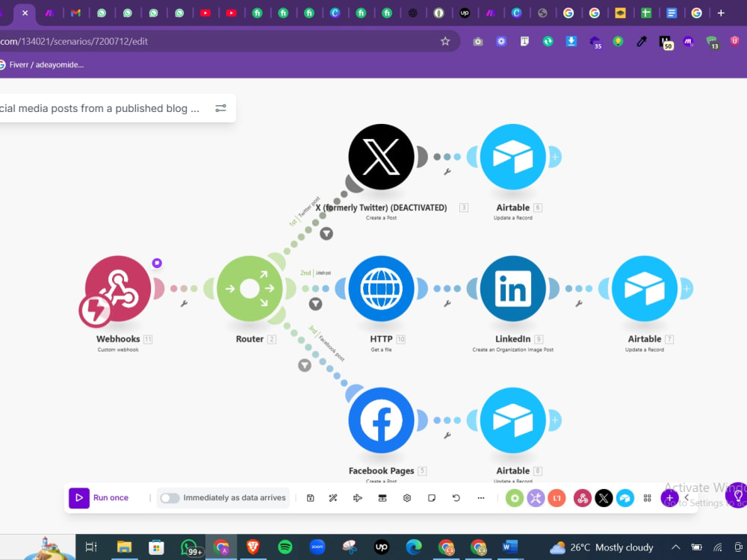Open the HTTP Get a file module
Viewport: 747px width, 560px height.
coord(381,288)
